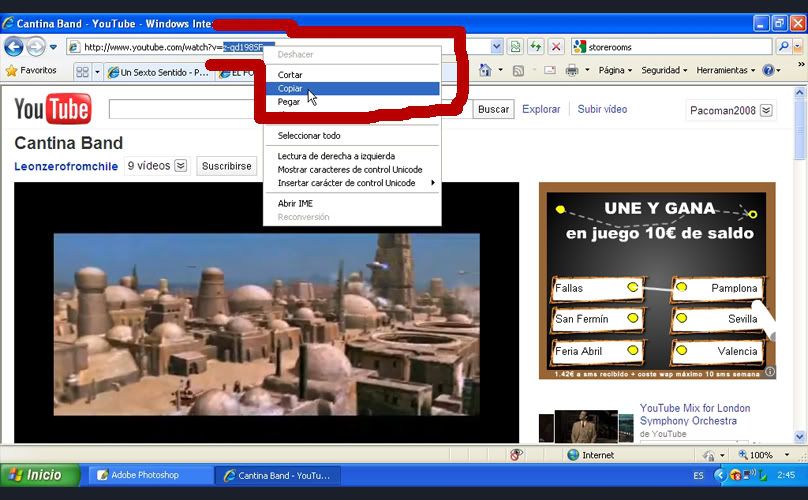Open the search provider options dropdown
Screen dimensions: 808x500
coord(798,47)
